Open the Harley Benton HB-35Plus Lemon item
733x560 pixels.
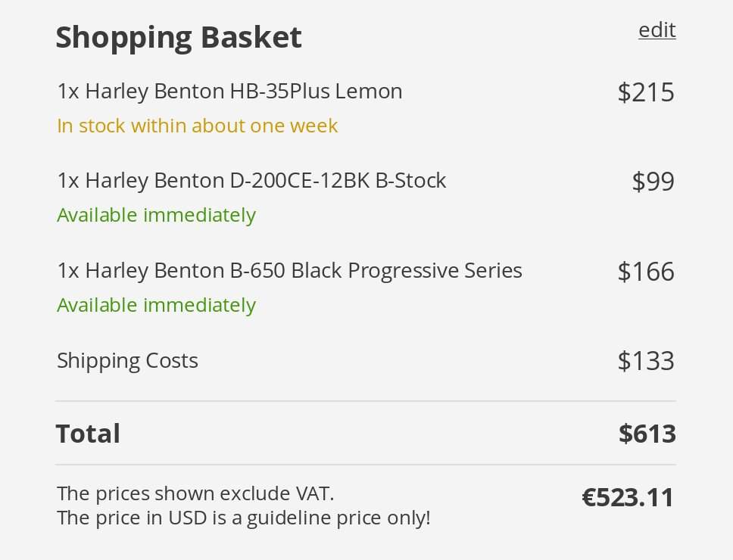coord(229,92)
